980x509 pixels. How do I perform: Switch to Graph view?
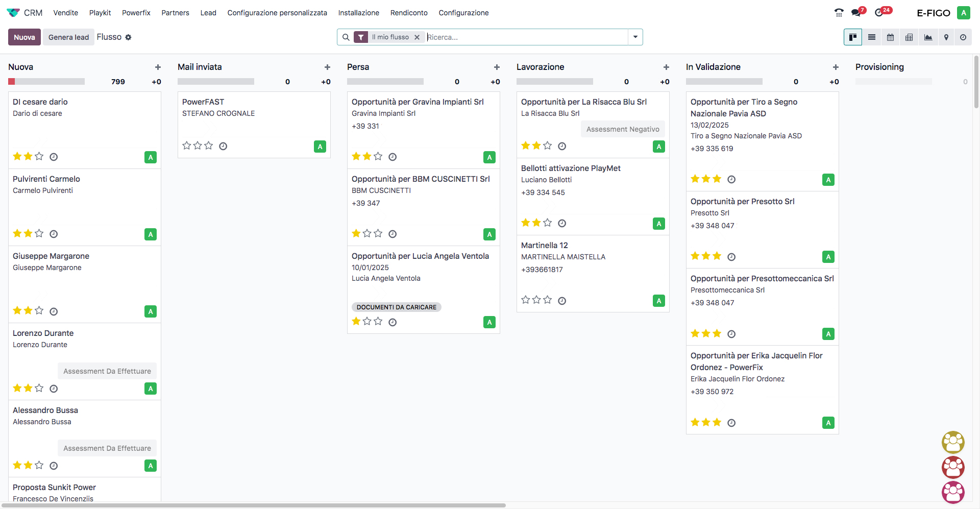[928, 37]
